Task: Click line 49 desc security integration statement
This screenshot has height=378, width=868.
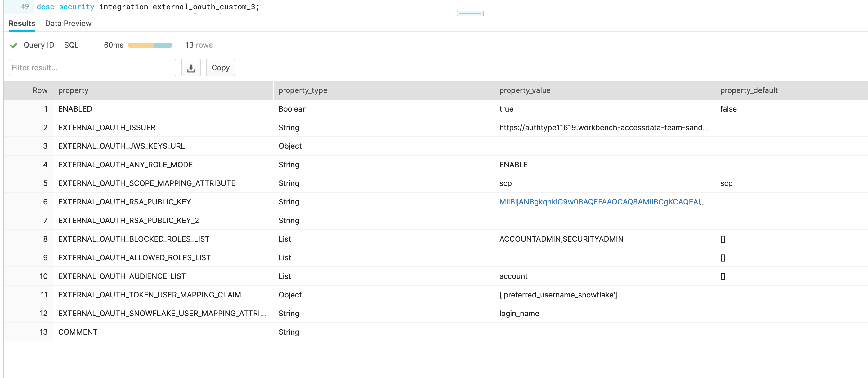Action: (148, 7)
